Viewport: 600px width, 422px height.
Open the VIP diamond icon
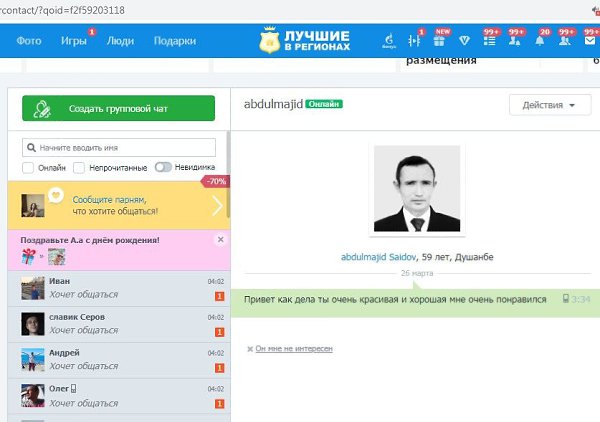point(465,40)
